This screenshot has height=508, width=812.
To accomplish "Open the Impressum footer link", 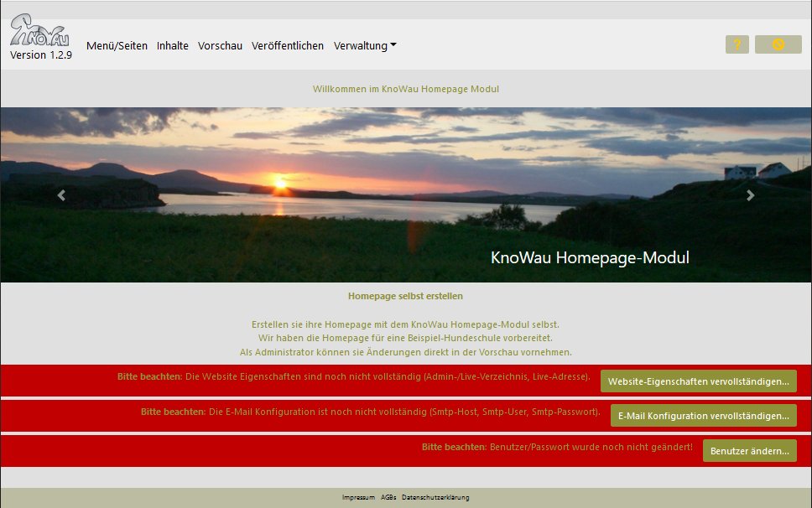I will [x=358, y=497].
